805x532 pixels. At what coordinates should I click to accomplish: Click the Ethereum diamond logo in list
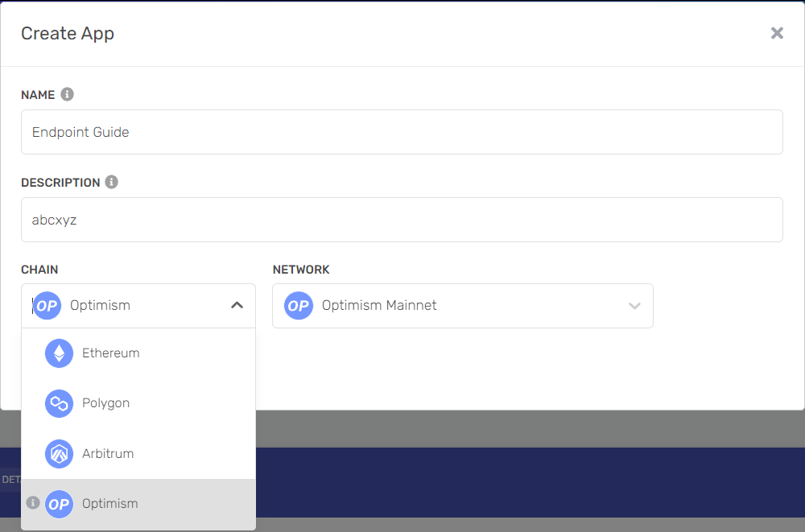pyautogui.click(x=59, y=353)
